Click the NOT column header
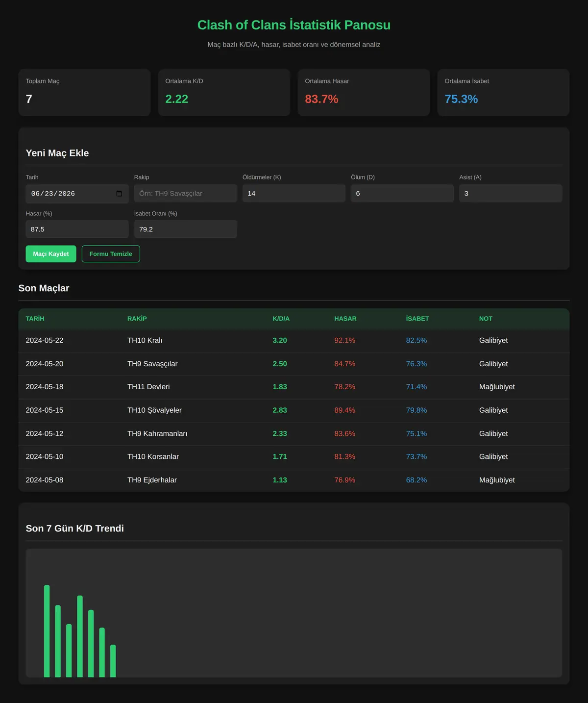 point(486,319)
